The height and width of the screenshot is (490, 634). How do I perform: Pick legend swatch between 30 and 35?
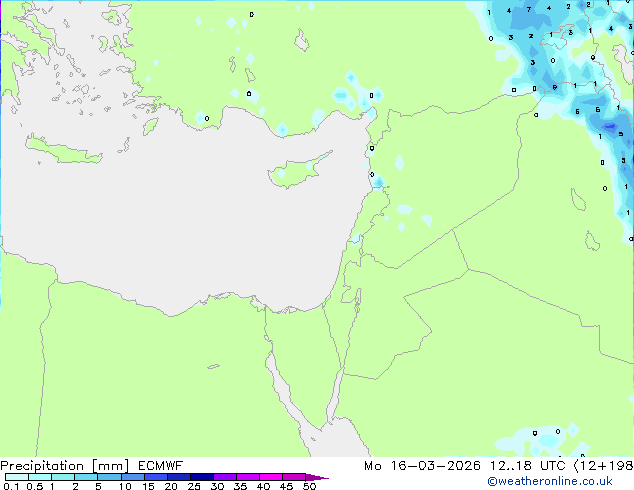point(224,477)
